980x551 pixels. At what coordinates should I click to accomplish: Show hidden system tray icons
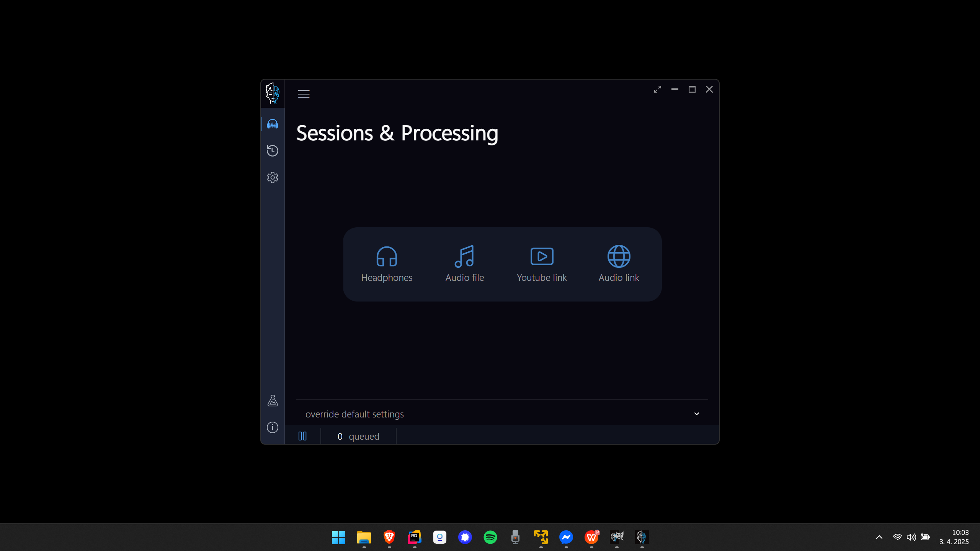click(879, 537)
